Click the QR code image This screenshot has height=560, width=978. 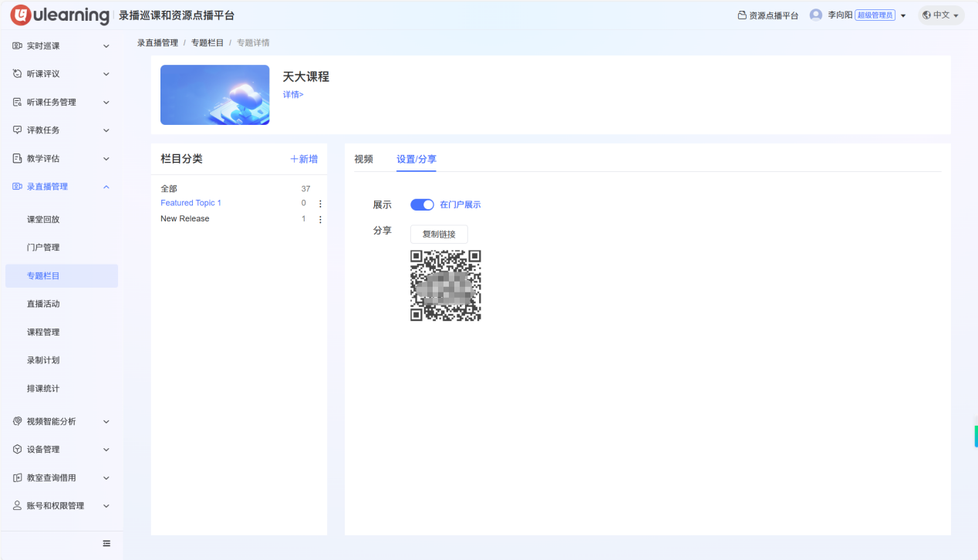click(445, 285)
